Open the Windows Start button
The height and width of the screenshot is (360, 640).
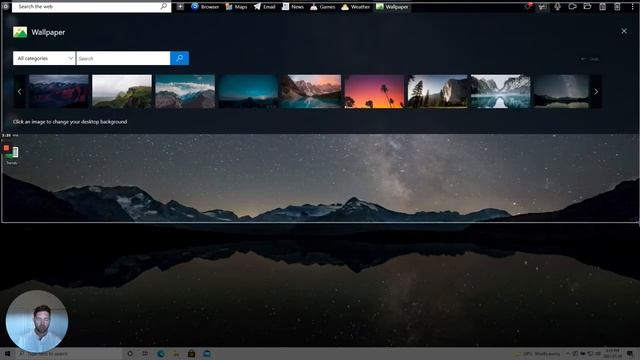point(7,353)
